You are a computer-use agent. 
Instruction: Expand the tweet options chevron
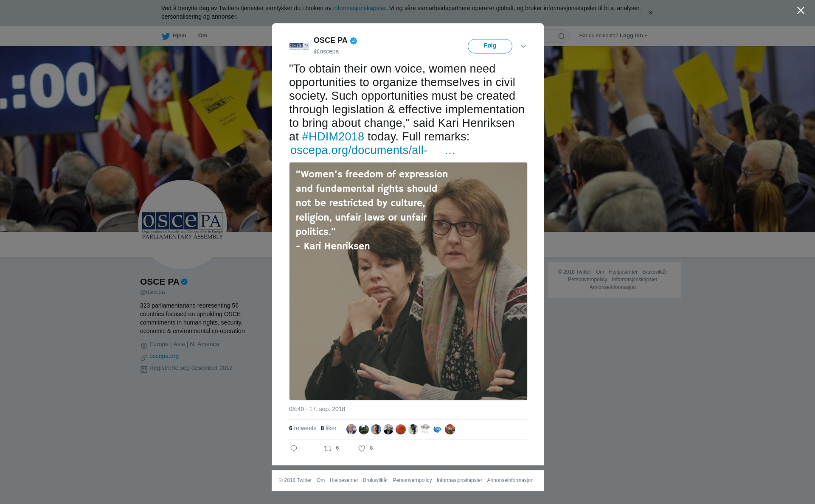pyautogui.click(x=523, y=46)
